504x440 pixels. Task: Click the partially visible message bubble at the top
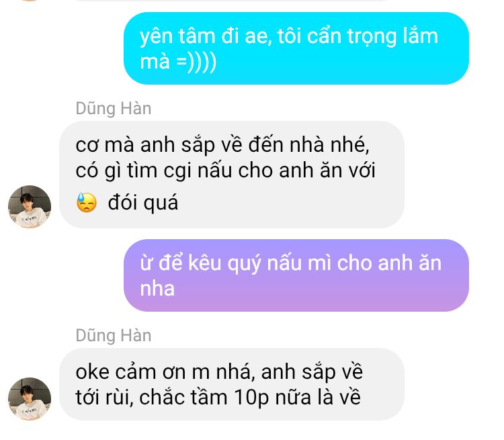click(231, 0)
